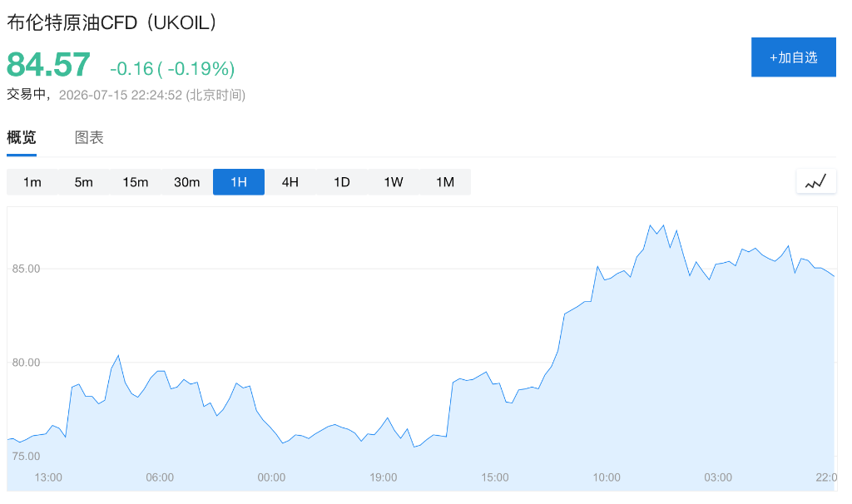Click the 15:00 time axis label
Viewport: 852px width, 504px height.
coord(495,477)
